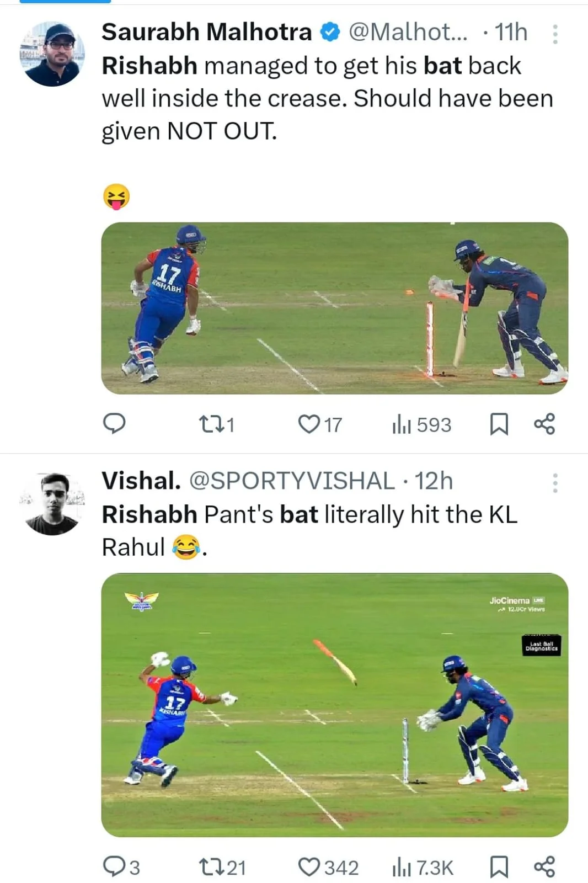Screen dimensions: 588x883
Task: Open more options for Vishal's tweet
Action: tap(555, 483)
